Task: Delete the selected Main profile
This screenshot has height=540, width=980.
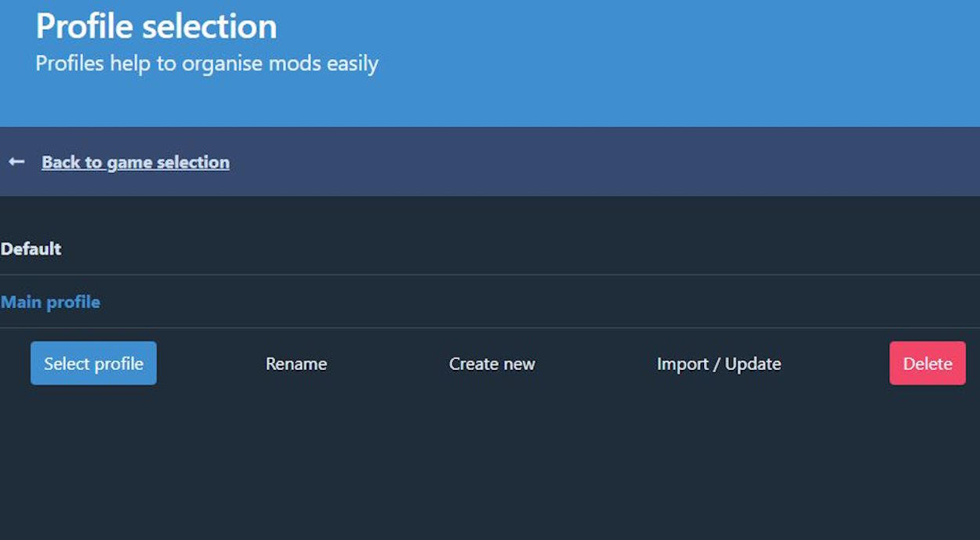Action: 927,364
